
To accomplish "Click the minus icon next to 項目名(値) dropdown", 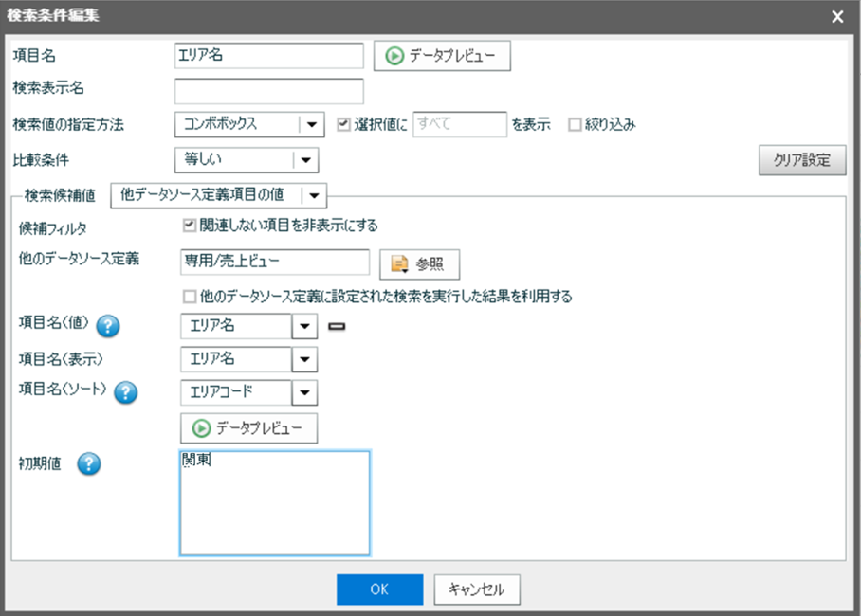I will click(x=337, y=327).
